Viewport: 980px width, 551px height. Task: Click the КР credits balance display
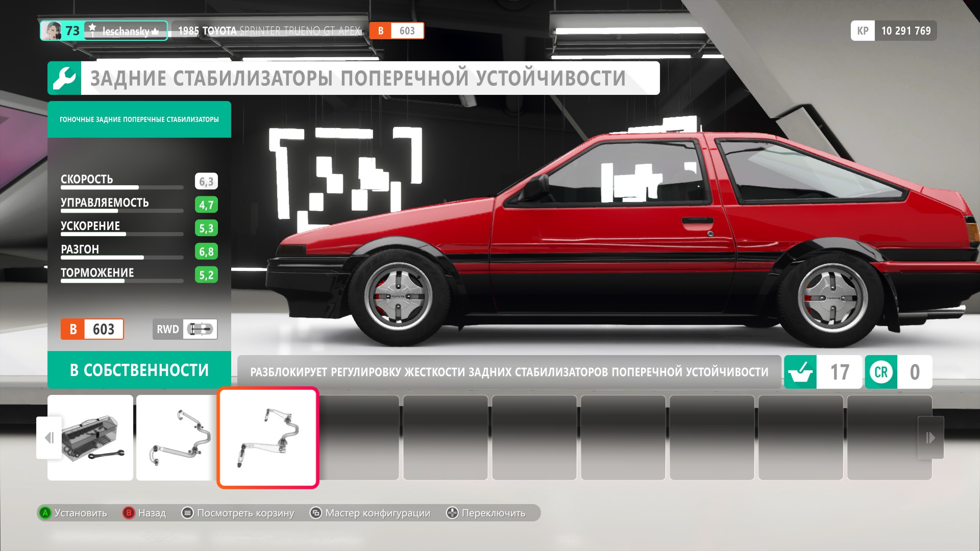tap(893, 31)
